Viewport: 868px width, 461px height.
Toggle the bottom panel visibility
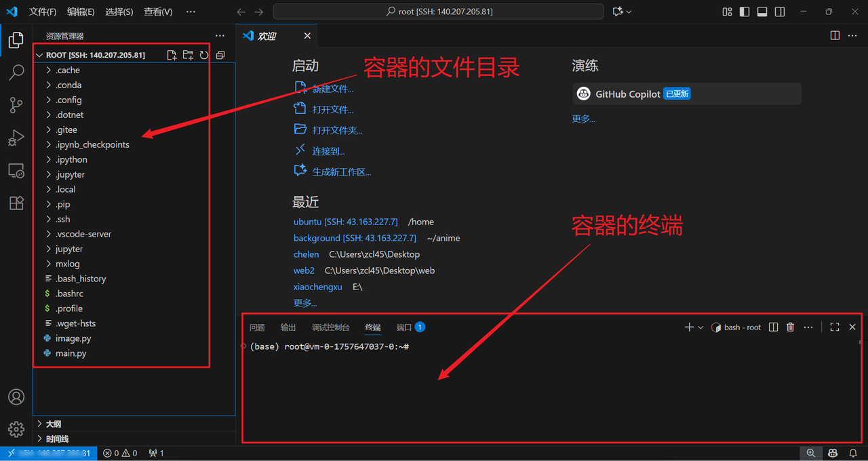point(762,12)
